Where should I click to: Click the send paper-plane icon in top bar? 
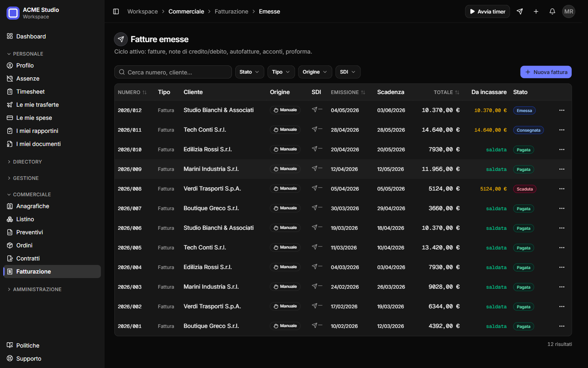pos(520,11)
